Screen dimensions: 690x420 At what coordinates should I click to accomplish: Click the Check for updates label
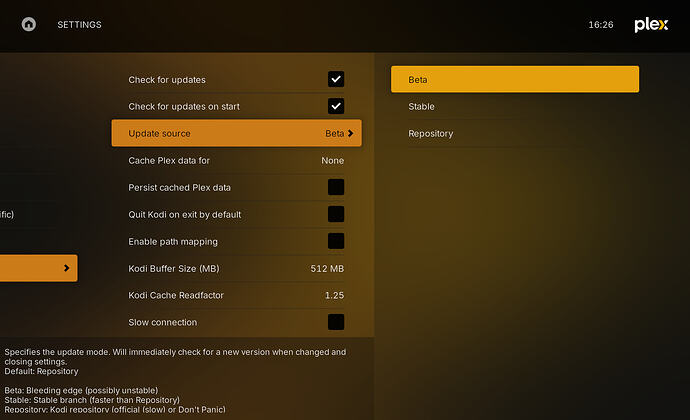tap(167, 80)
